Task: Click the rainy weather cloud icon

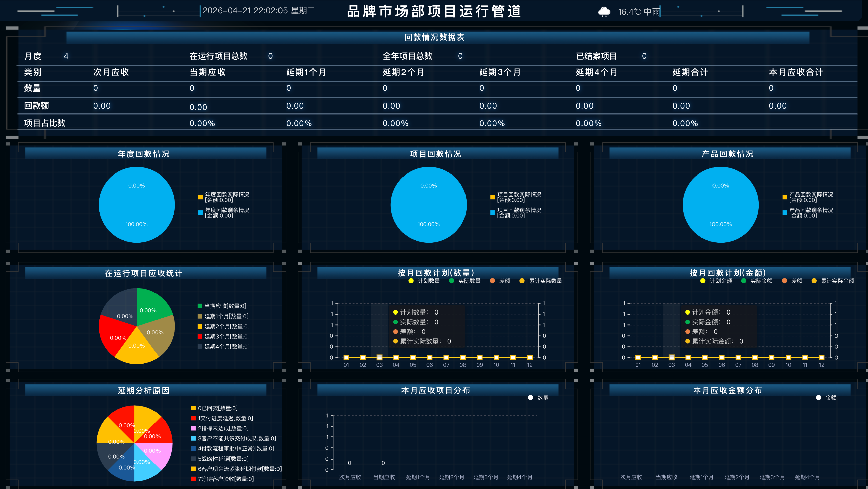Action: point(604,12)
